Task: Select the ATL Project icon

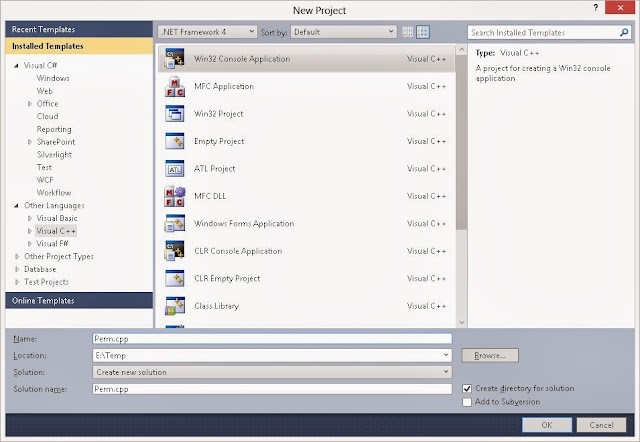Action: pos(175,168)
